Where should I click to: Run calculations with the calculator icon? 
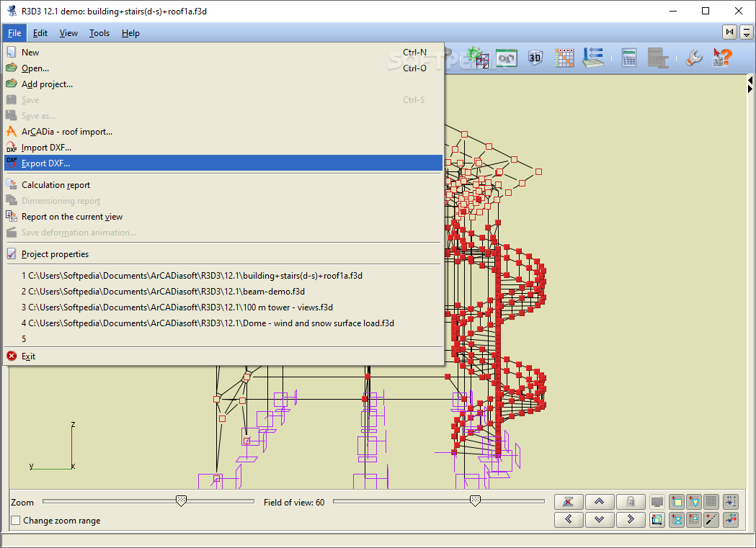[628, 58]
